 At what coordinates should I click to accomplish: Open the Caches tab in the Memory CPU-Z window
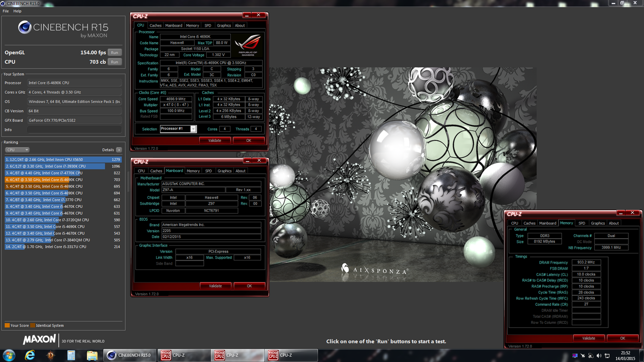click(x=529, y=223)
